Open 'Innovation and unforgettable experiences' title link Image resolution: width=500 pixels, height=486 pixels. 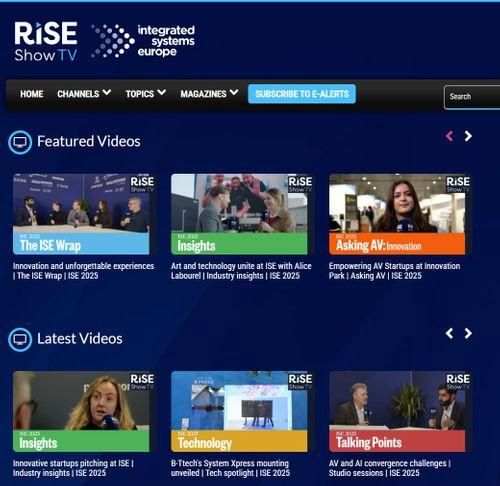[83, 271]
